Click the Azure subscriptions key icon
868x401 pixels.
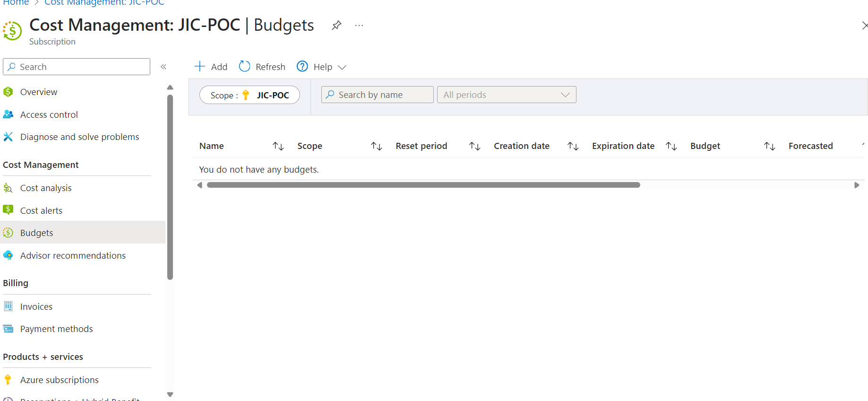[8, 380]
